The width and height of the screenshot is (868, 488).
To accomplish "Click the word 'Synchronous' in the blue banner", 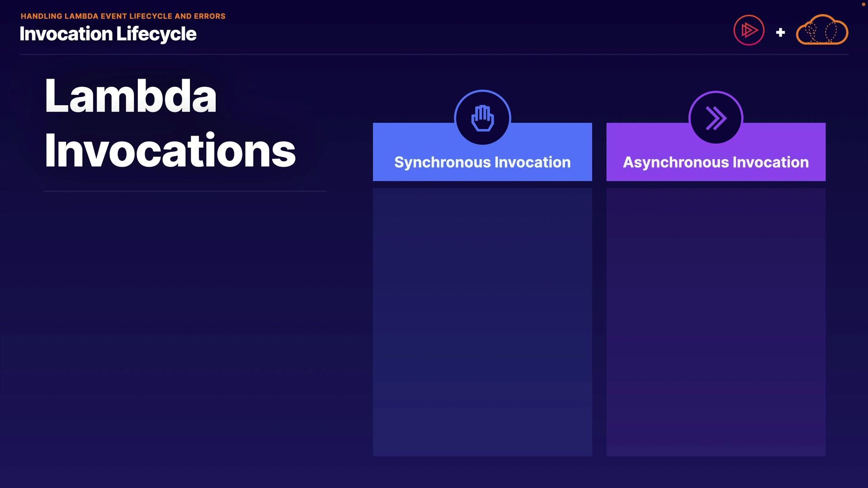I will click(442, 162).
